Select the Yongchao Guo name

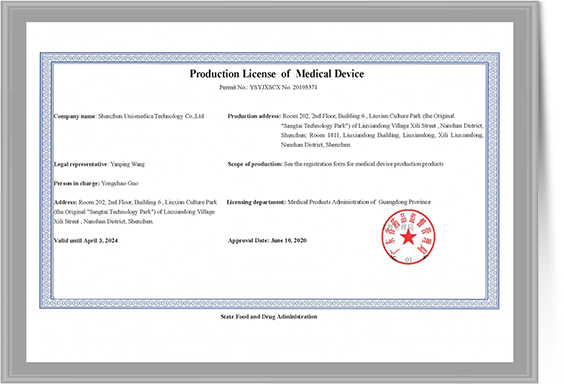tap(120, 183)
